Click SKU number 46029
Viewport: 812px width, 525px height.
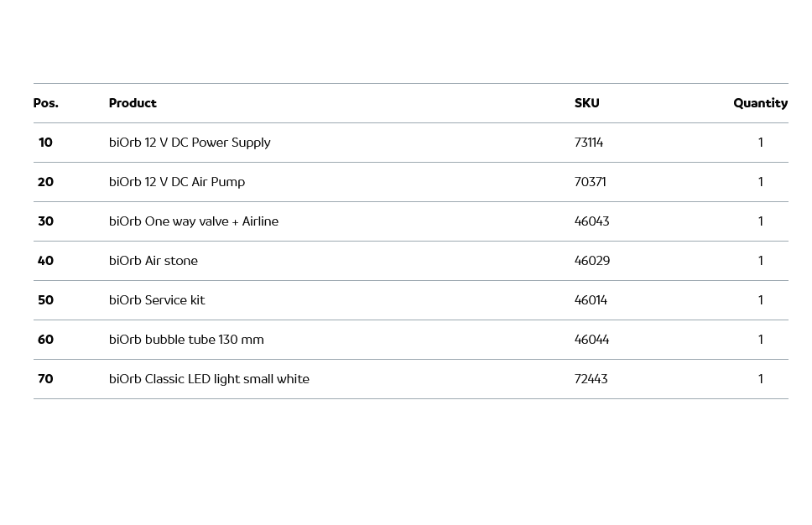coord(592,261)
